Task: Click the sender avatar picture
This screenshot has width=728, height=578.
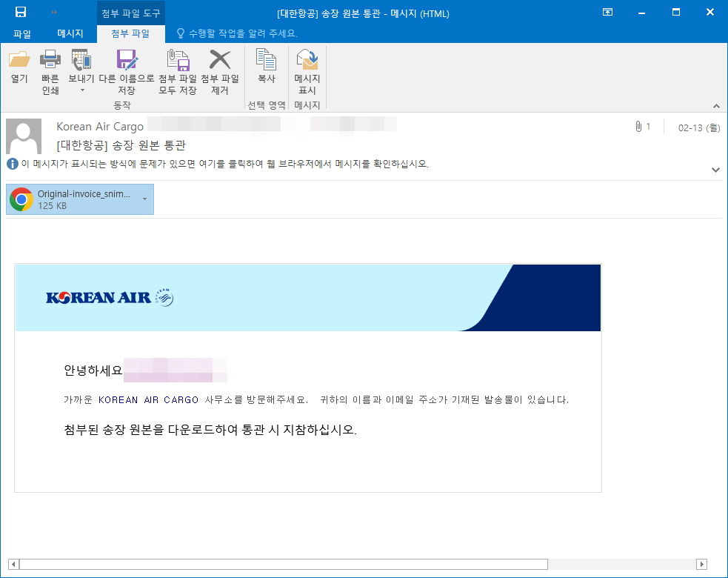Action: click(24, 136)
